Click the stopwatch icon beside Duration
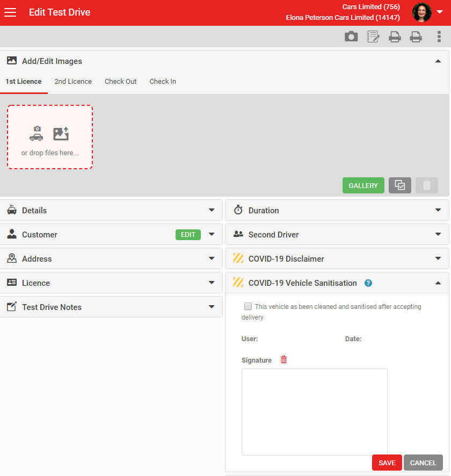The width and height of the screenshot is (451, 476). point(238,210)
